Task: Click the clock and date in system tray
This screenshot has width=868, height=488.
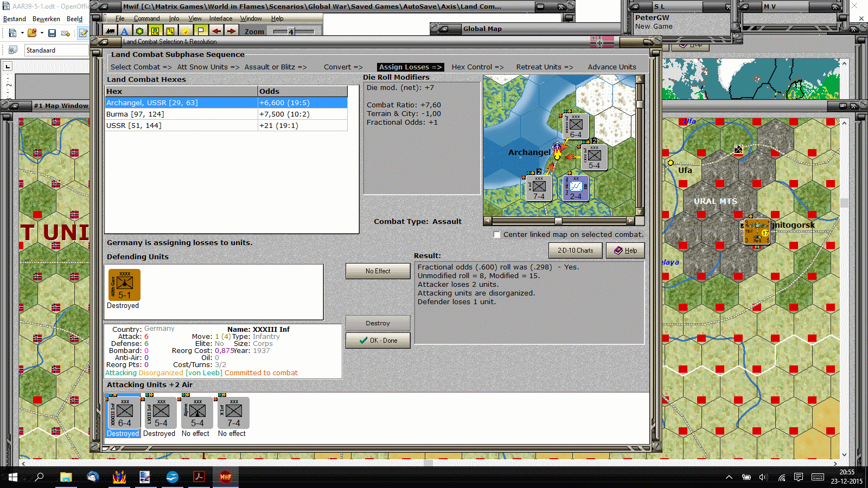Action: pos(847,477)
